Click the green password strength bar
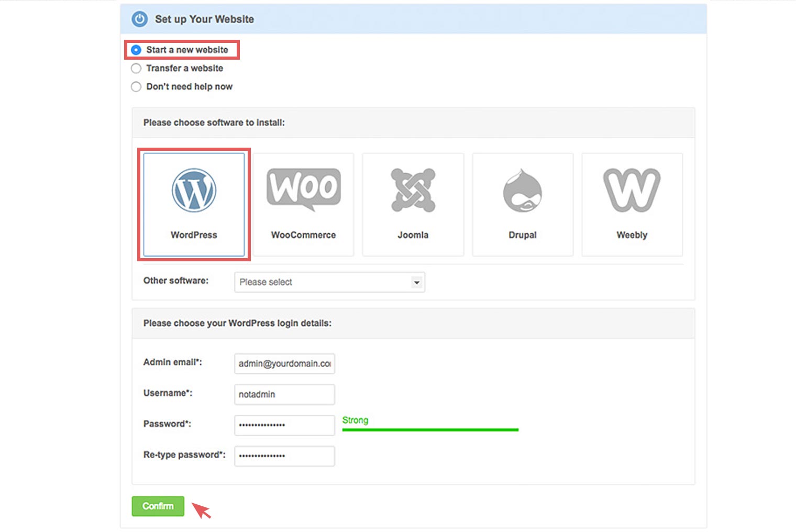 point(430,430)
